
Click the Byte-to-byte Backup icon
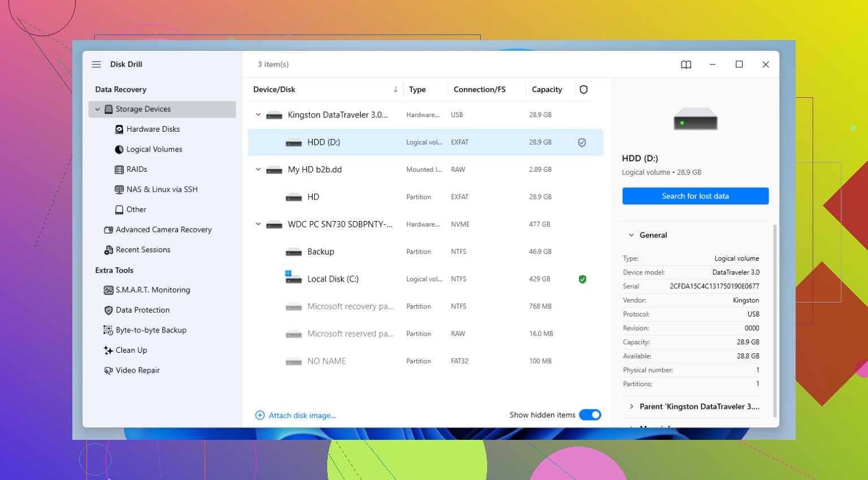click(x=108, y=330)
